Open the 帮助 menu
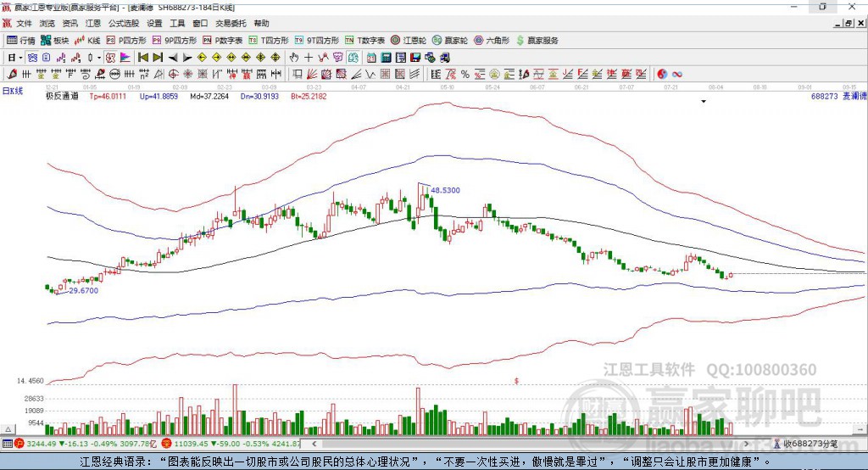Screen dimensions: 868x470 [x=261, y=23]
